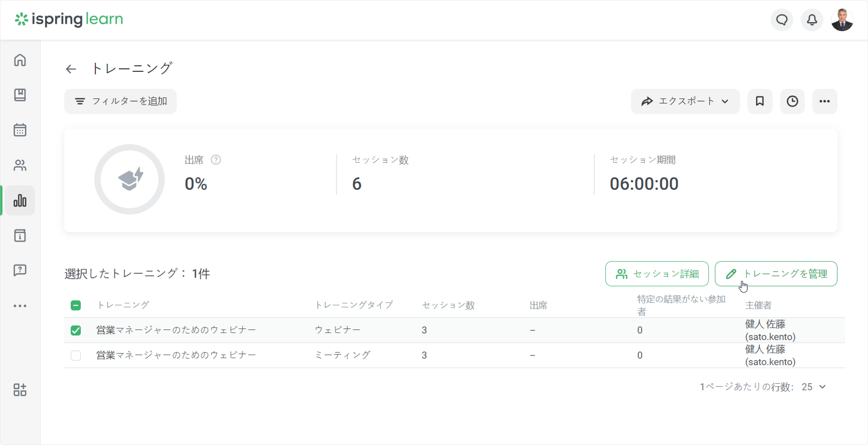The image size is (868, 445).
Task: Open the info page icon in sidebar
Action: [x=20, y=235]
